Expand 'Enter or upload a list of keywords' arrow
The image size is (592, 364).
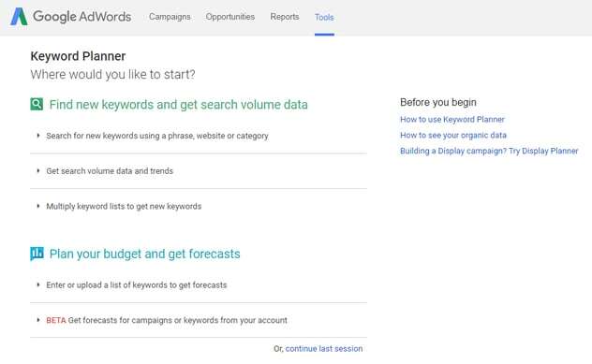38,284
